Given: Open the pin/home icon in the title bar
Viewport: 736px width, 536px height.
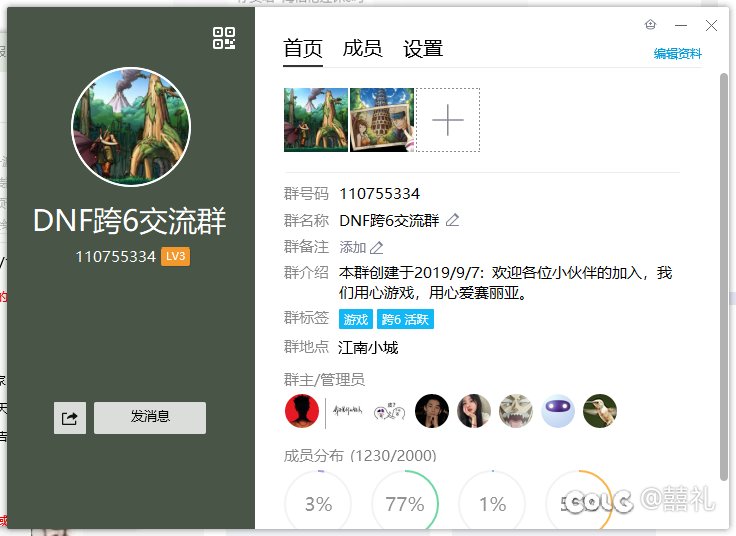Looking at the screenshot, I should click(650, 24).
